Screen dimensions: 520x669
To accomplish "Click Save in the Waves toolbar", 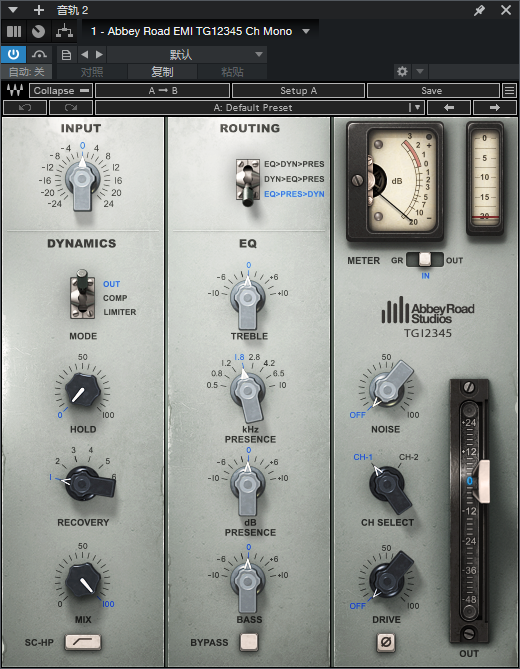I will coord(433,90).
